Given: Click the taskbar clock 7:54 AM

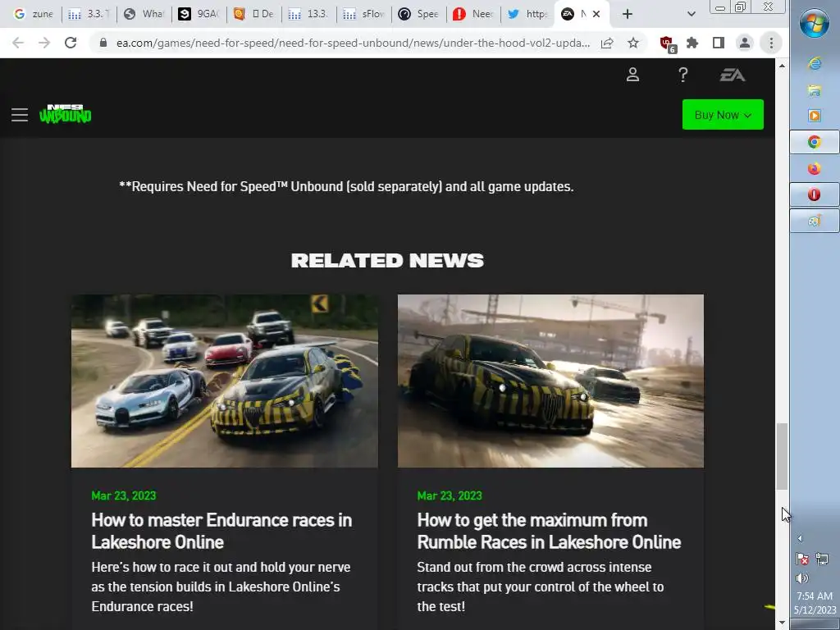Looking at the screenshot, I should tap(815, 596).
